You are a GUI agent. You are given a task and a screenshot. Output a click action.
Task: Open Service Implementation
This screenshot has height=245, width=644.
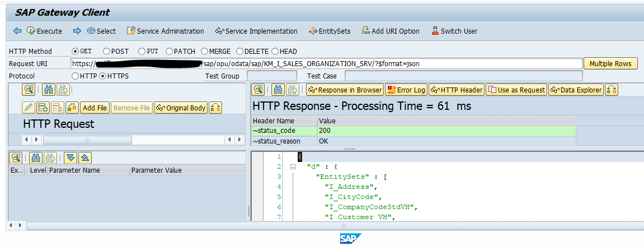pos(256,31)
